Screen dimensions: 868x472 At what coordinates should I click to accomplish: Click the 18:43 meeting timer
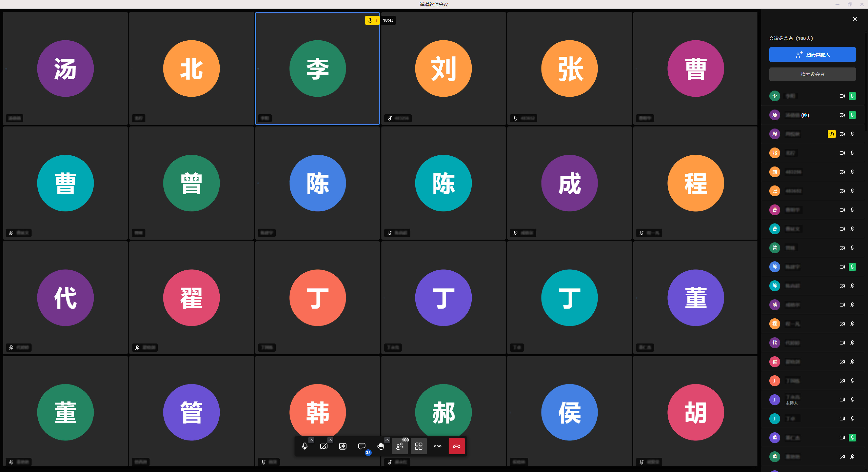[388, 20]
